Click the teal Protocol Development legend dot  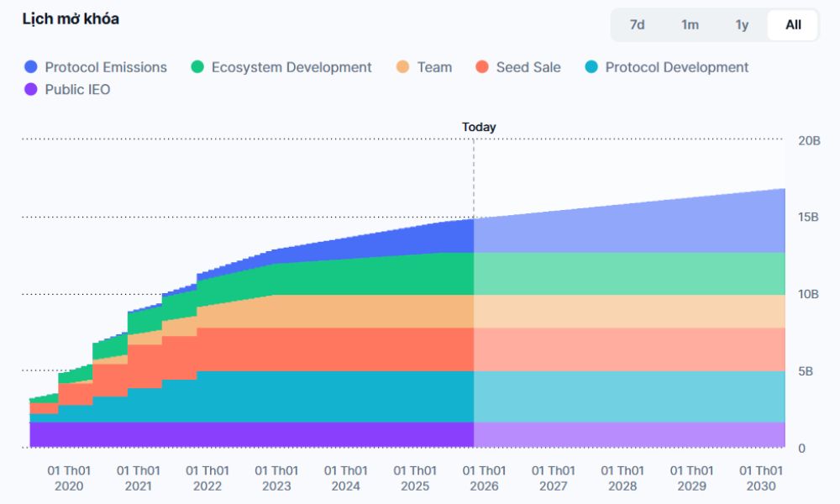[591, 67]
